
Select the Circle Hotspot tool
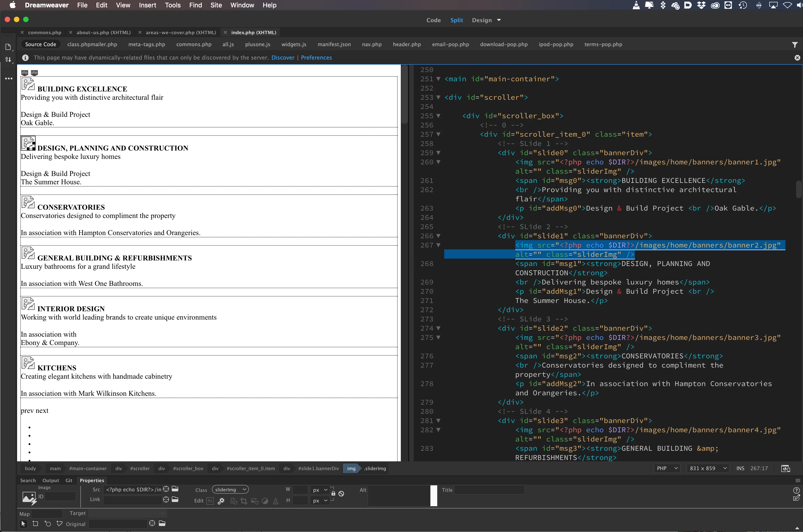48,523
